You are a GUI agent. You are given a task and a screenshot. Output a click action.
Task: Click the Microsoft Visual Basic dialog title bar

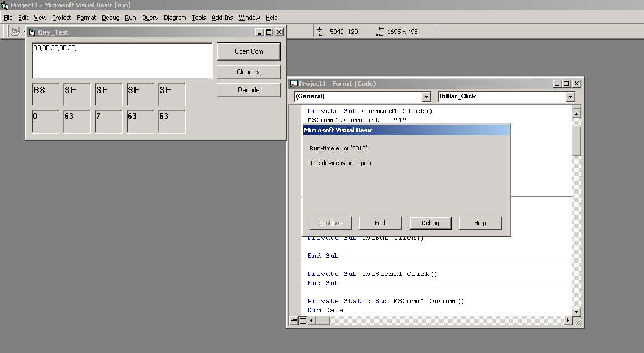click(406, 130)
